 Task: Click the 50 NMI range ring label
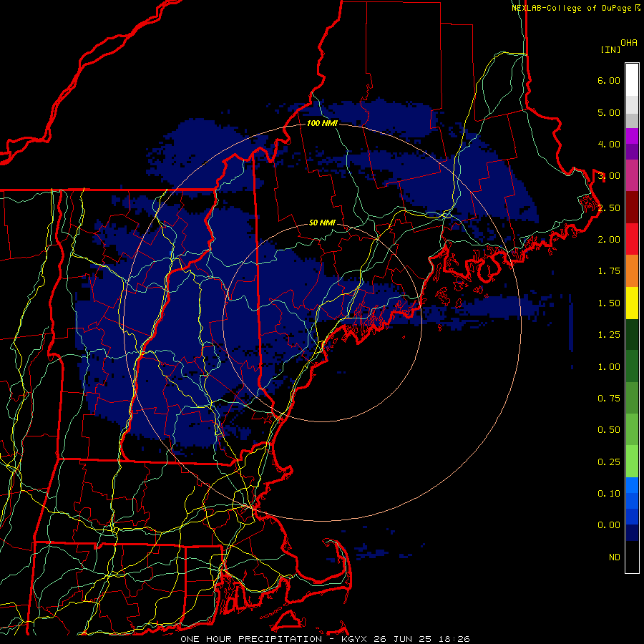click(322, 223)
